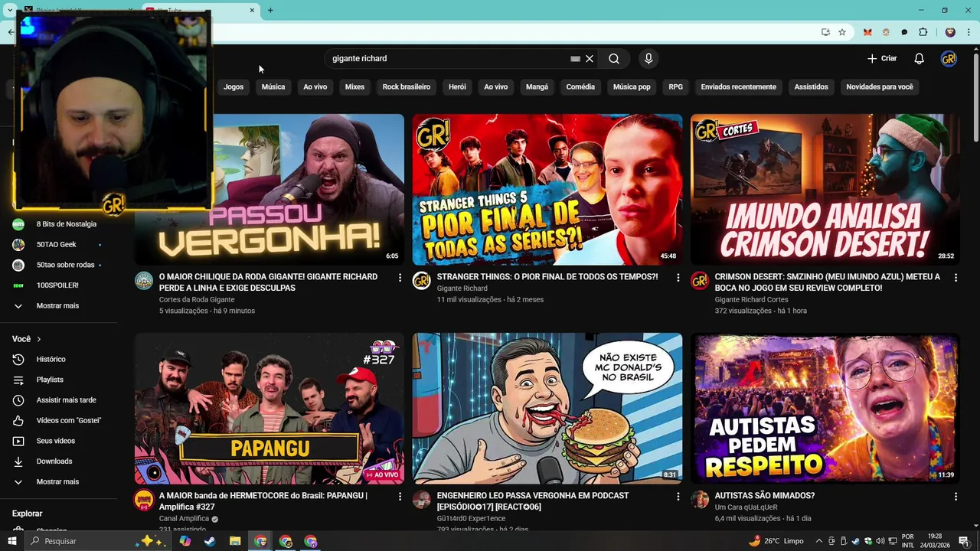
Task: Open a new browser tab
Action: tap(270, 10)
